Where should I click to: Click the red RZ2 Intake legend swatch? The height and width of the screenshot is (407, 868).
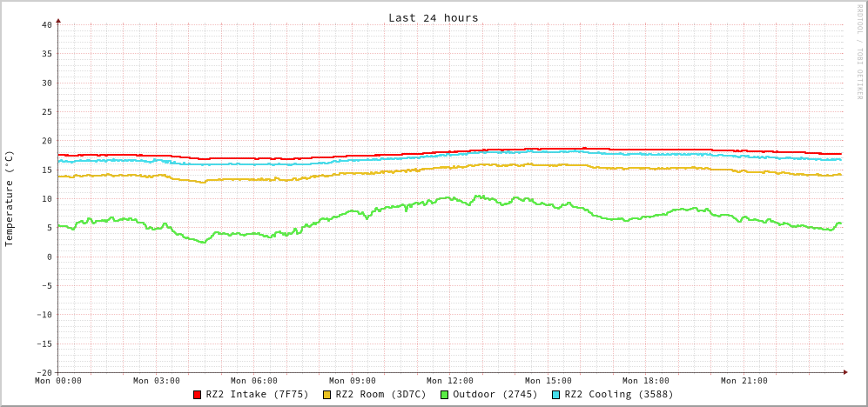pyautogui.click(x=198, y=395)
